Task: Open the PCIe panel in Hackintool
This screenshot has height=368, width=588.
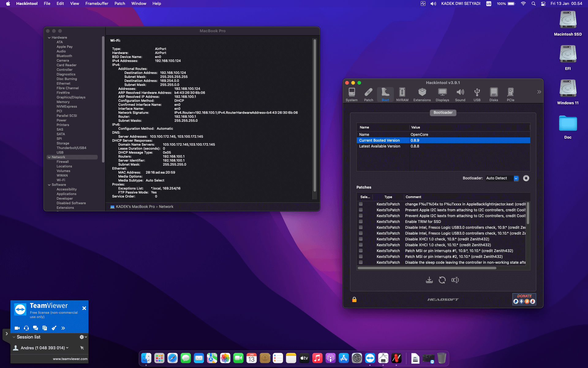Action: [x=510, y=94]
